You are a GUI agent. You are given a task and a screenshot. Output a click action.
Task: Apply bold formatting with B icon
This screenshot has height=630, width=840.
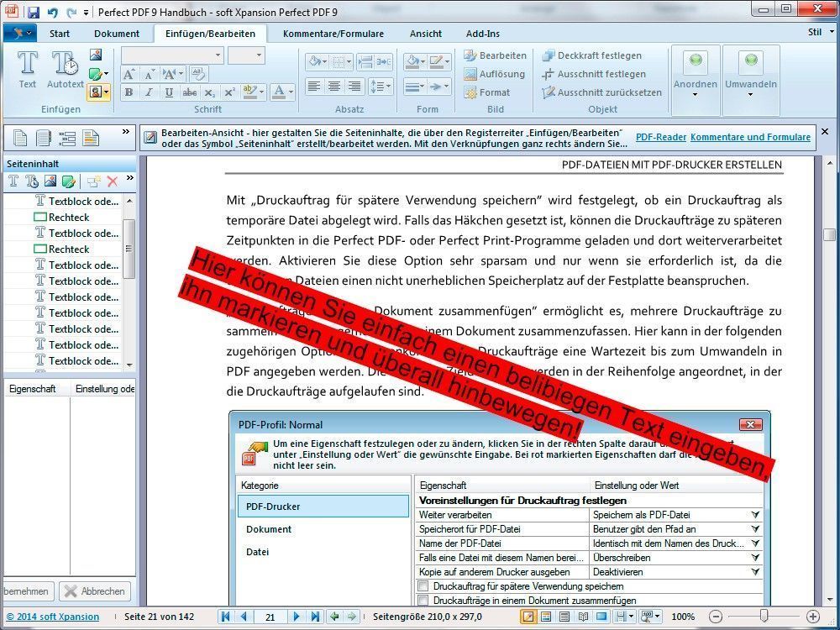[129, 92]
